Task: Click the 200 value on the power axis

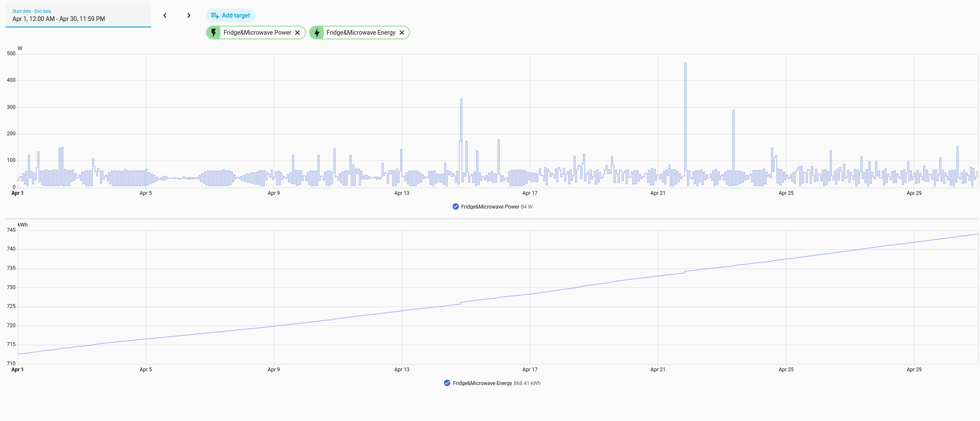Action: point(11,134)
